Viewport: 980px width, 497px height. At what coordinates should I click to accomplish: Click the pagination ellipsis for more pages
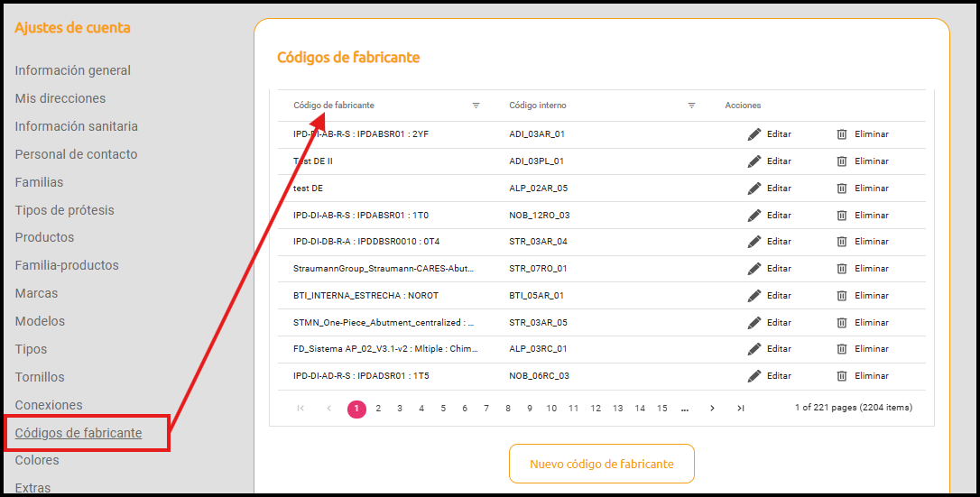coord(685,409)
